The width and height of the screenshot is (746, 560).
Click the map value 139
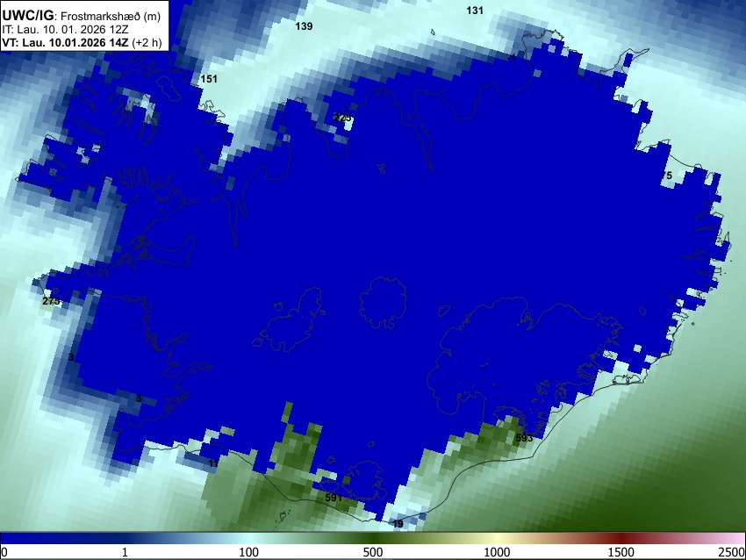point(304,26)
